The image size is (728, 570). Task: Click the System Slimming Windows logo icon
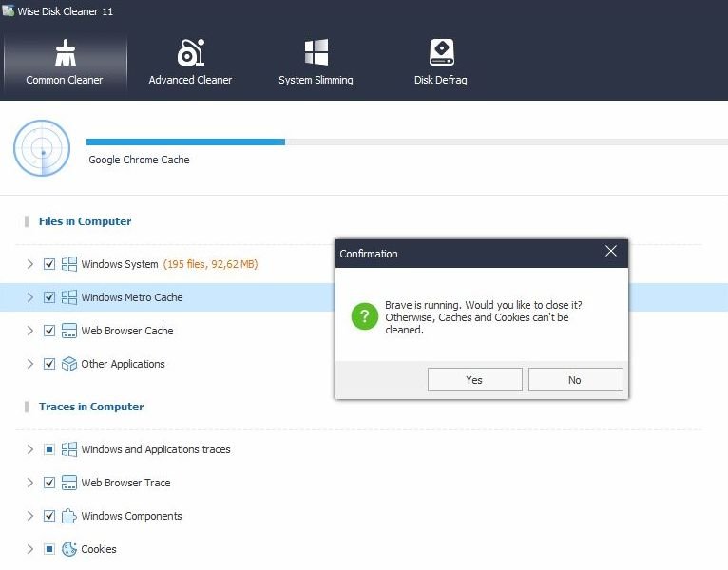(x=316, y=52)
